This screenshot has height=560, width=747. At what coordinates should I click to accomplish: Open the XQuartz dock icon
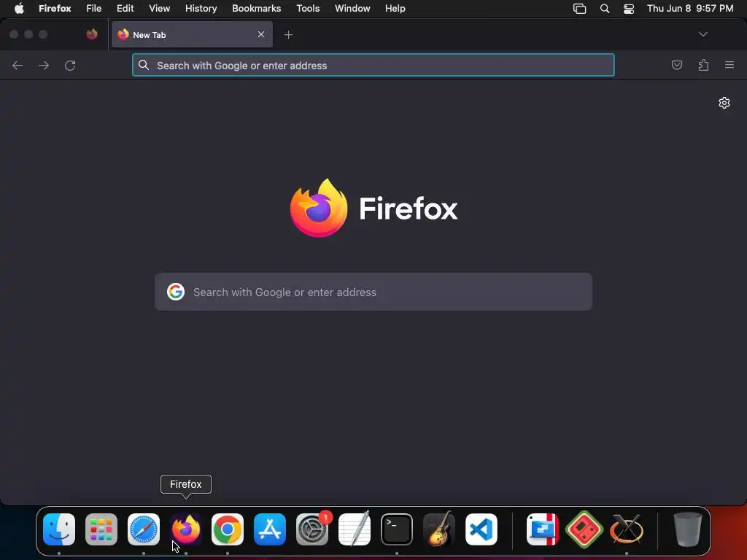point(627,529)
